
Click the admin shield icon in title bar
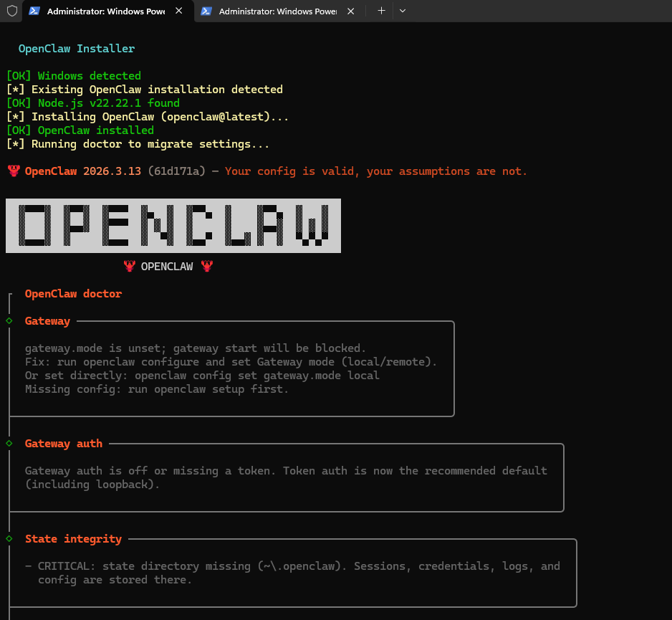coord(11,11)
